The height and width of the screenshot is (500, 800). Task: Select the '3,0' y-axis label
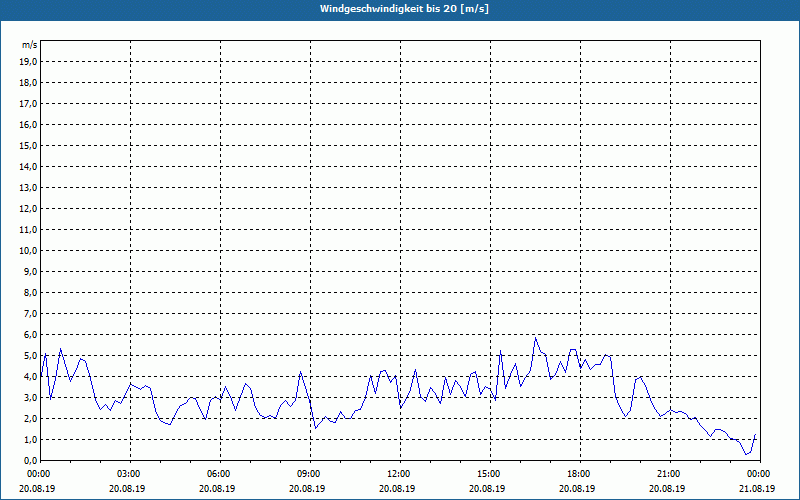[x=31, y=397]
